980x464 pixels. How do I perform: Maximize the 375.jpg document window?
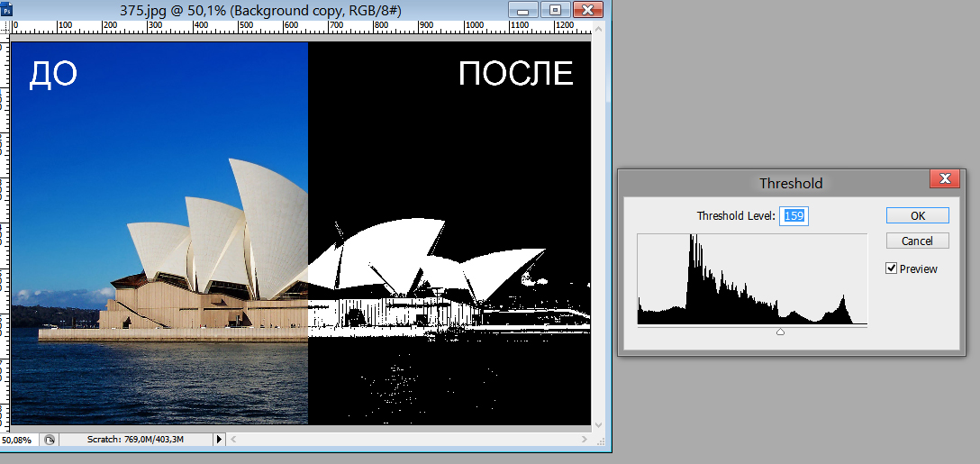554,9
